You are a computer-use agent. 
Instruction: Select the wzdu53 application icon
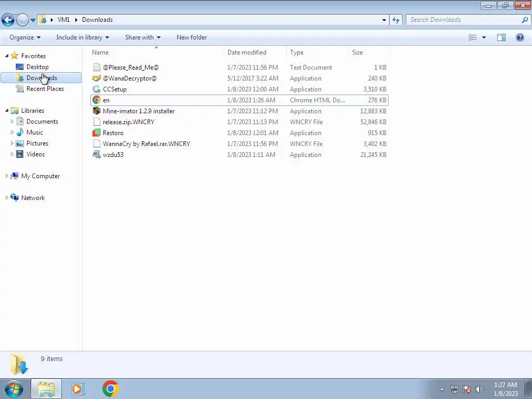(x=97, y=154)
